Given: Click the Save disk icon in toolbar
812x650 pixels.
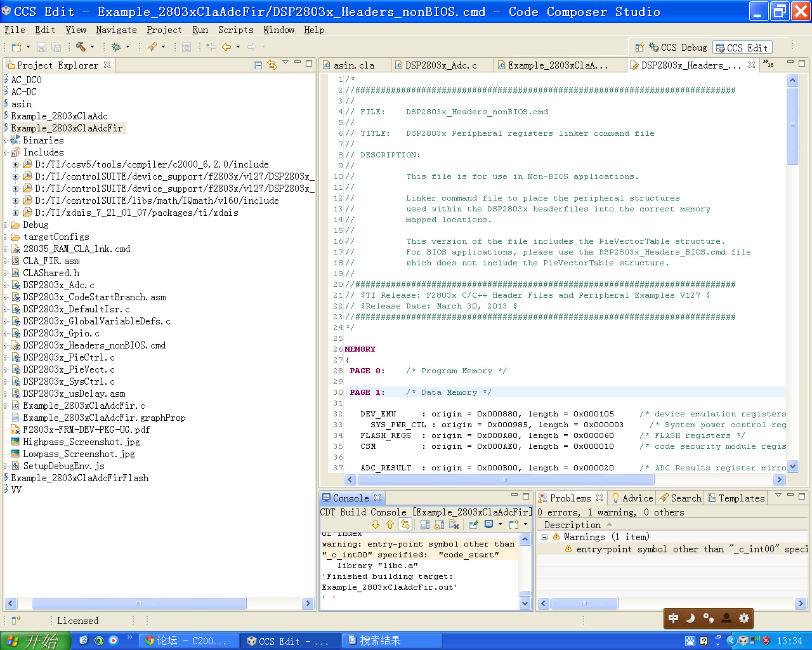Looking at the screenshot, I should point(41,47).
